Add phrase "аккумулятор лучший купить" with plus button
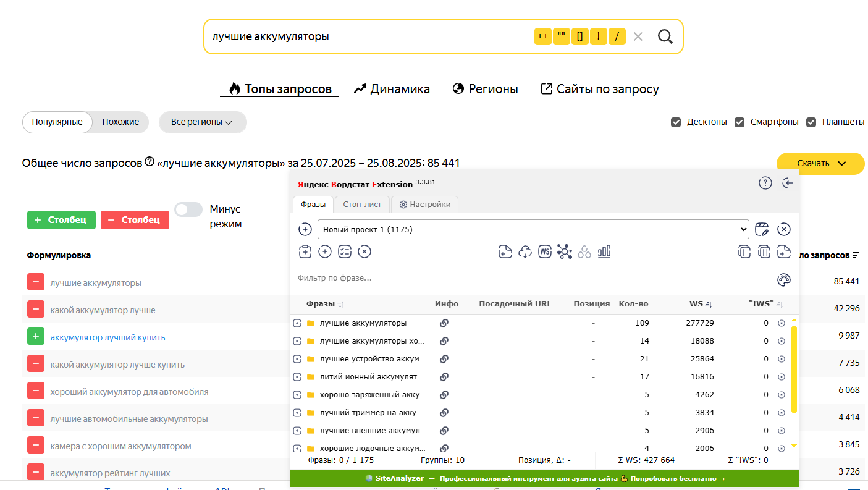 (36, 337)
